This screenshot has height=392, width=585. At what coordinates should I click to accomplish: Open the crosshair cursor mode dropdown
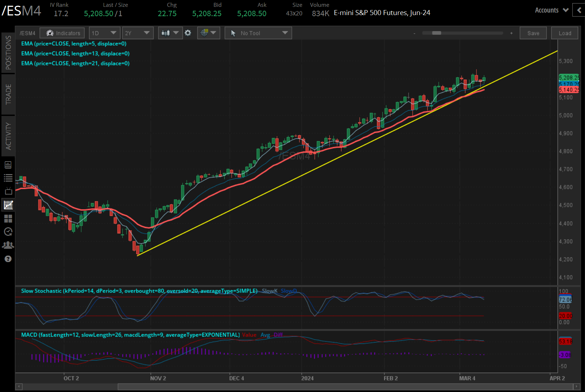(x=208, y=33)
